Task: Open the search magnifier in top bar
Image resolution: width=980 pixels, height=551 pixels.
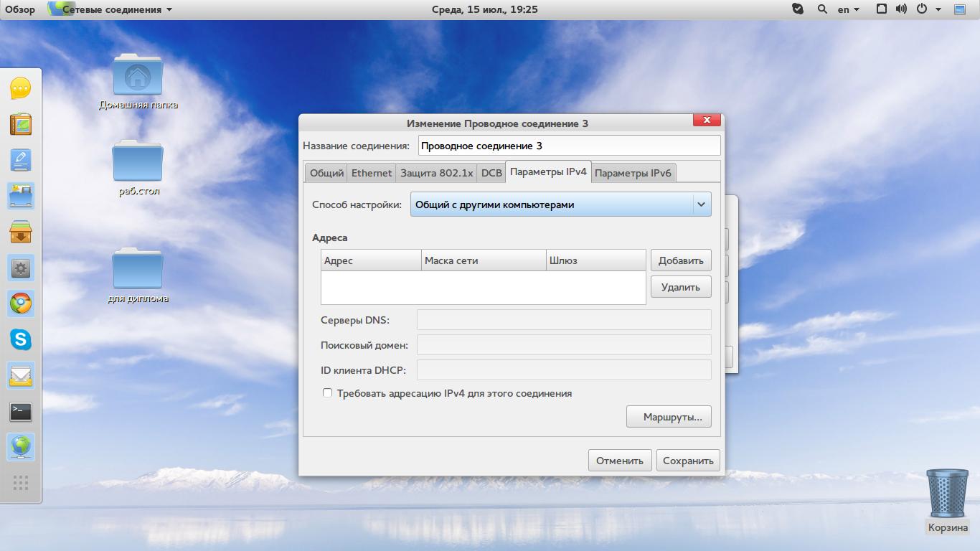Action: (x=822, y=9)
